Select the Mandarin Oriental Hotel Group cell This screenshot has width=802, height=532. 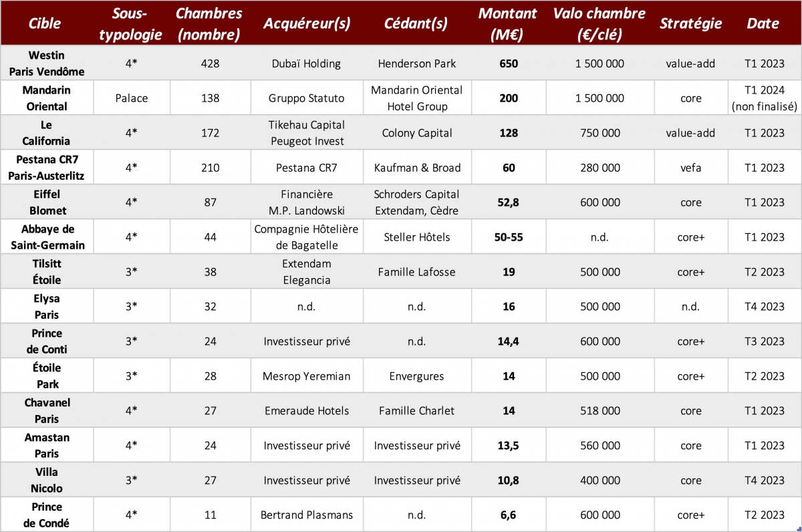click(x=417, y=98)
